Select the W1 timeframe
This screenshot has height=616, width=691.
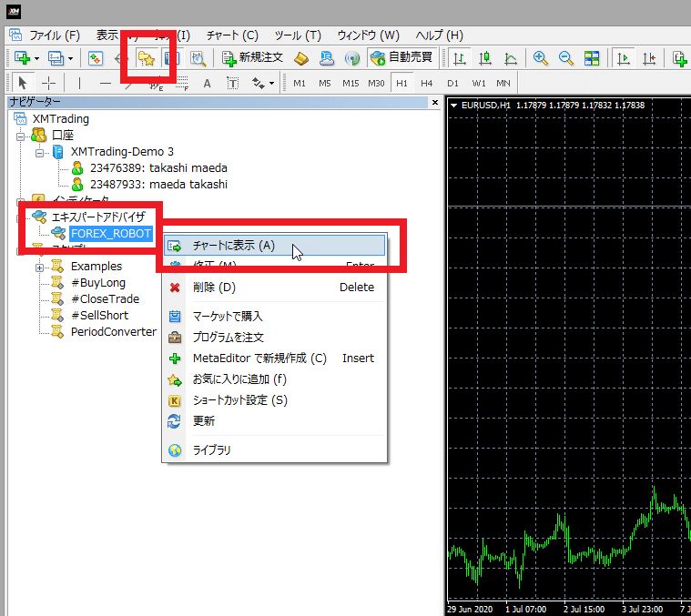479,83
